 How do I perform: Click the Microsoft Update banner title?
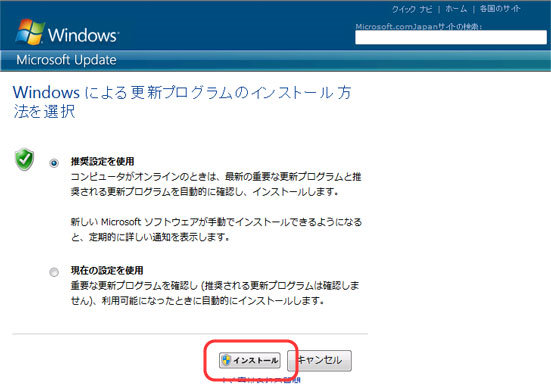pos(66,60)
